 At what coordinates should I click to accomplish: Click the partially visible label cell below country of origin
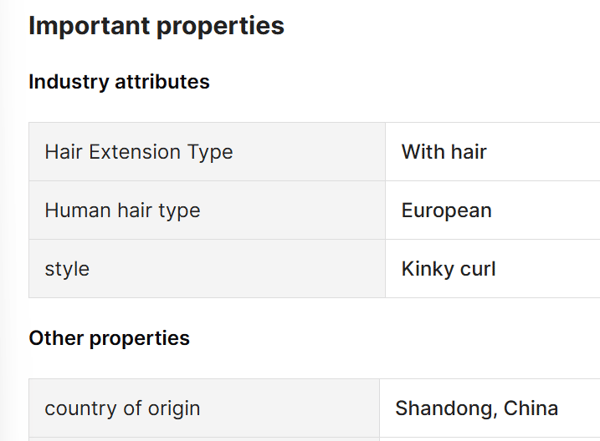pyautogui.click(x=203, y=438)
